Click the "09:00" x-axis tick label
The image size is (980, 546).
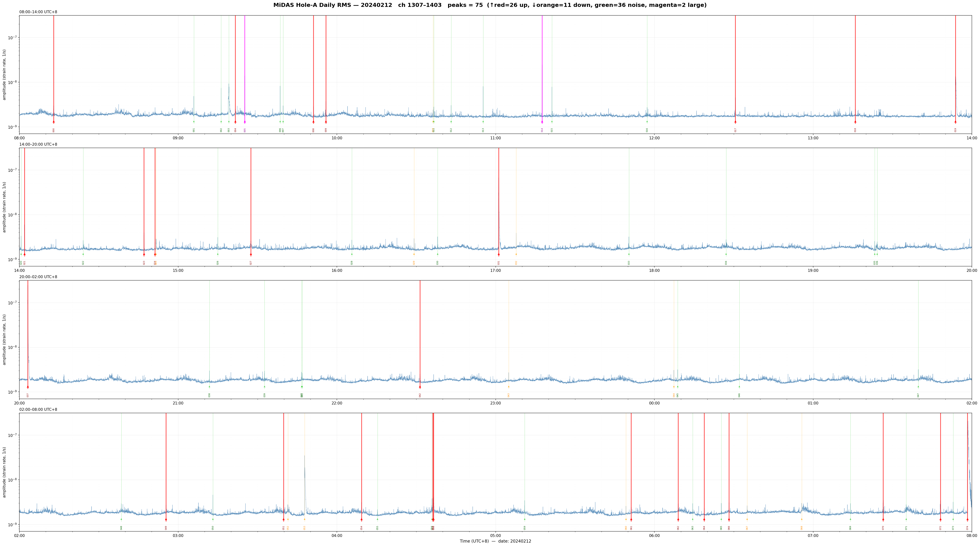tap(178, 138)
